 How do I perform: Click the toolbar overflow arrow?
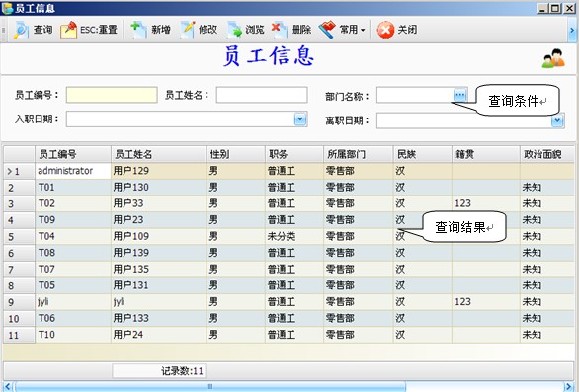pos(572,30)
